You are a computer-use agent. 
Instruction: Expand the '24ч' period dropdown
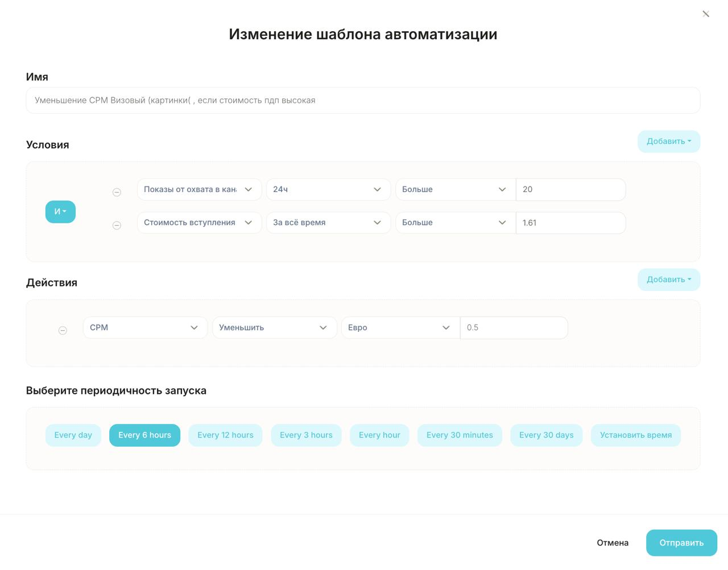coord(328,190)
